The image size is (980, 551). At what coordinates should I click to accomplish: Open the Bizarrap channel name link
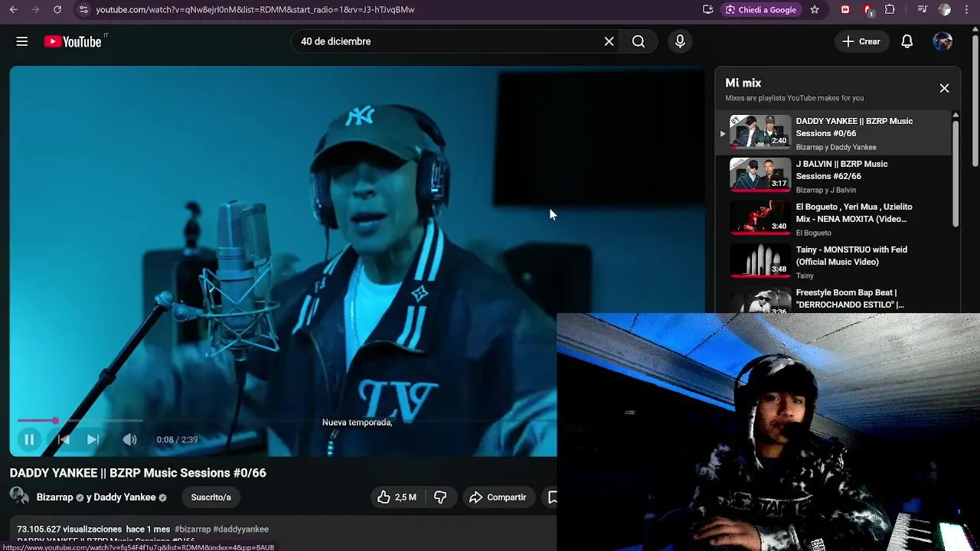(55, 497)
